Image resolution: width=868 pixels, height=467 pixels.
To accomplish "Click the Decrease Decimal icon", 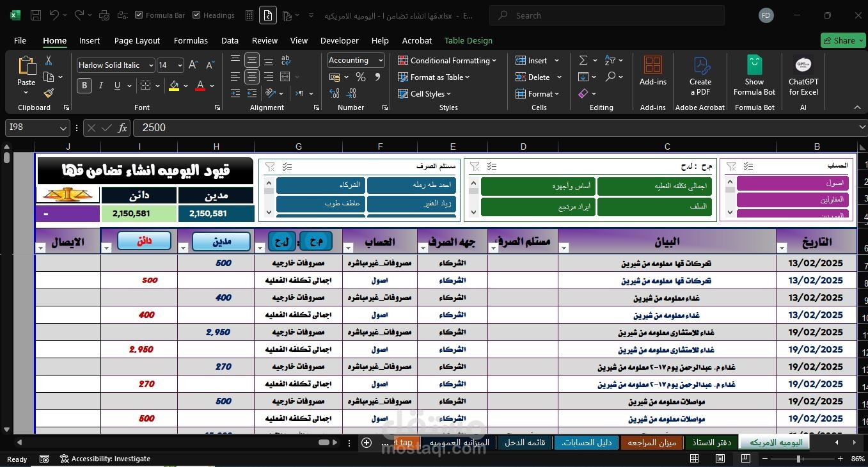I will coord(351,93).
